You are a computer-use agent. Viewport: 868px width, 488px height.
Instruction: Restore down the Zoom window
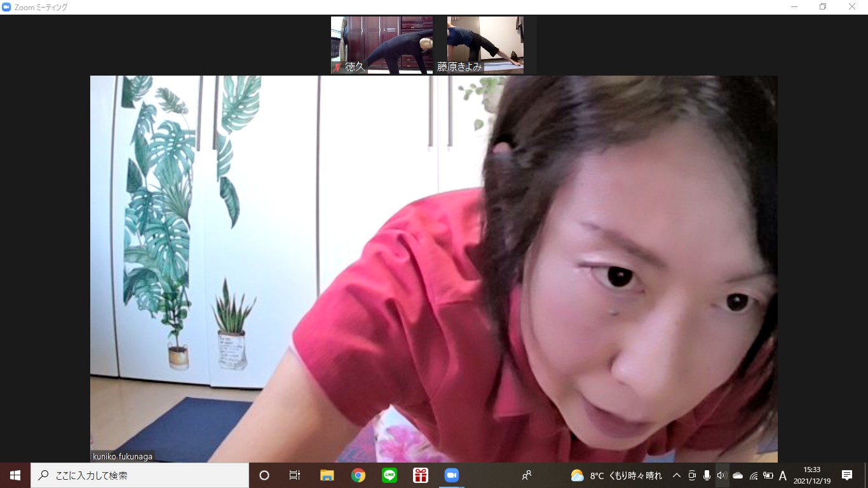tap(823, 7)
